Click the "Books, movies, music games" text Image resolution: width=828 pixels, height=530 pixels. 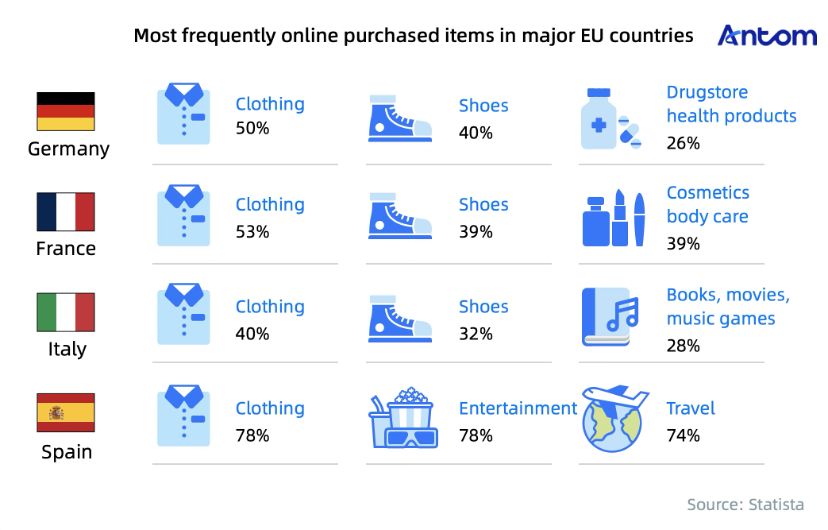pyautogui.click(x=728, y=306)
